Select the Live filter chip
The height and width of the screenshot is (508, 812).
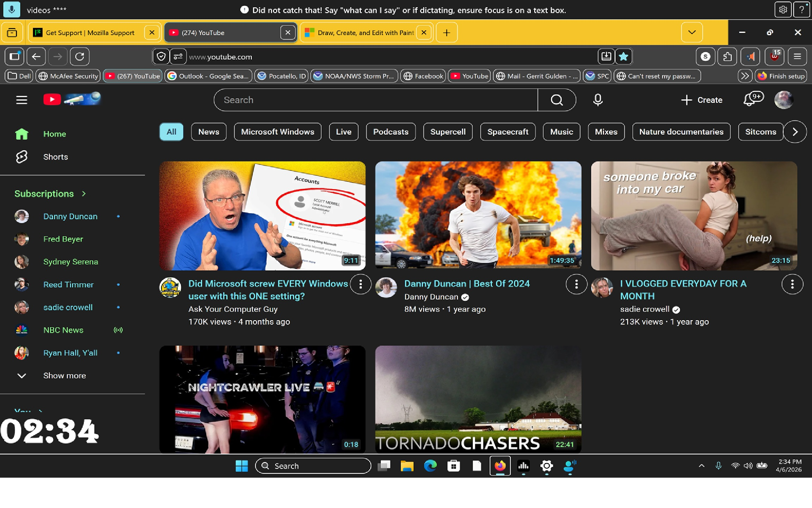[343, 132]
